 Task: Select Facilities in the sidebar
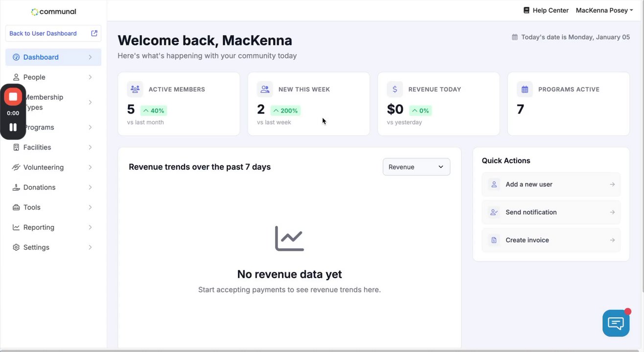pyautogui.click(x=37, y=147)
